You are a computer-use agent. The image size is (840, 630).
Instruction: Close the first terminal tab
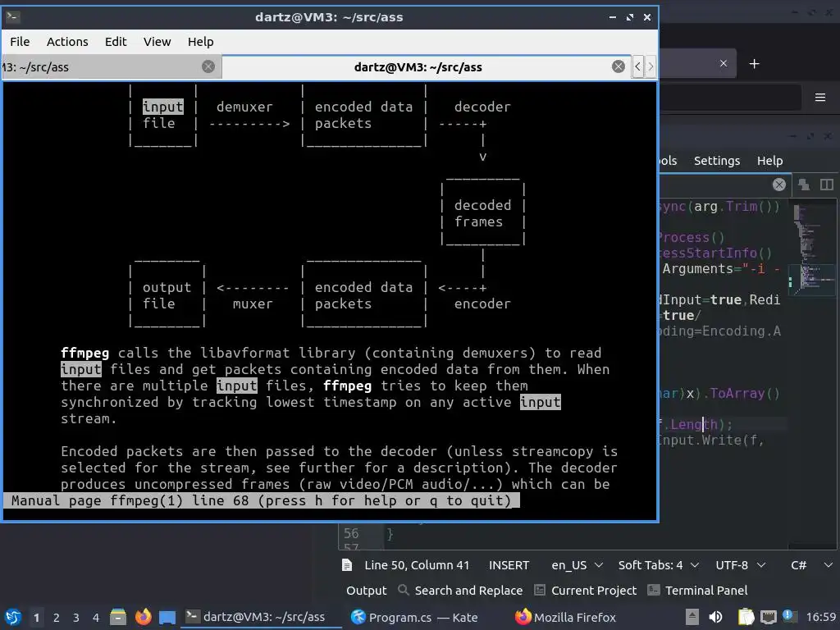tap(208, 66)
